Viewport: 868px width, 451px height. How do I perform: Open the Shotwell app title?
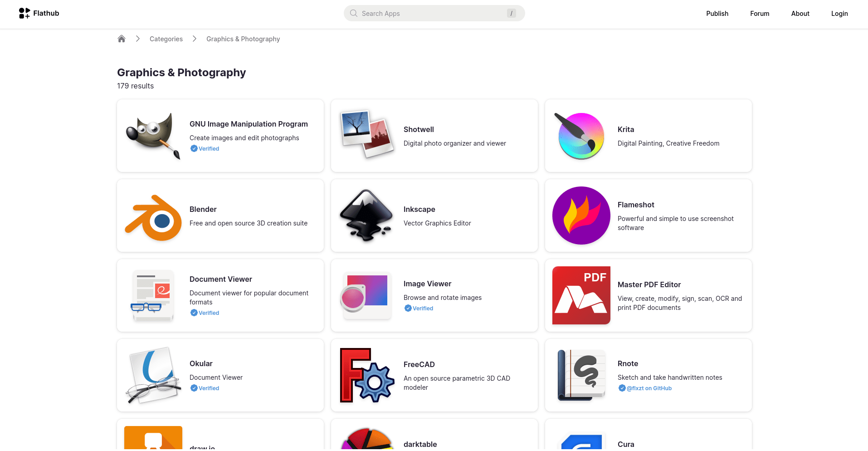[x=419, y=129]
